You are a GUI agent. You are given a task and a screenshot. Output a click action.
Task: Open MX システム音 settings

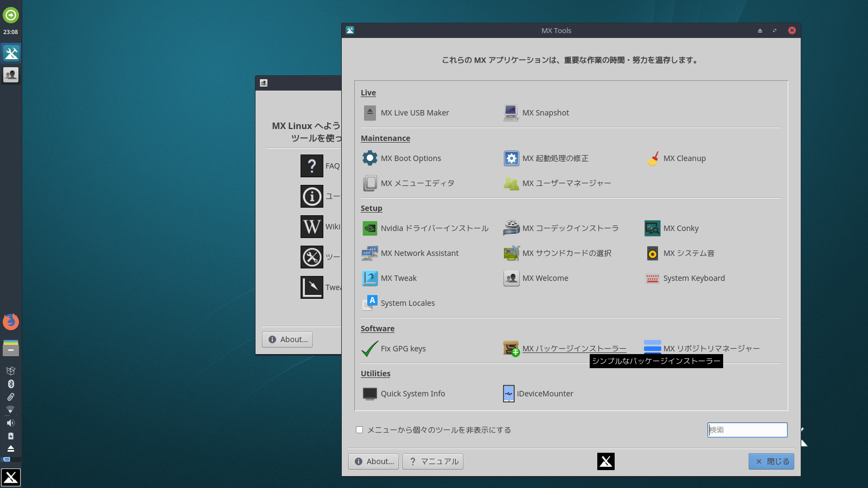[x=679, y=253]
